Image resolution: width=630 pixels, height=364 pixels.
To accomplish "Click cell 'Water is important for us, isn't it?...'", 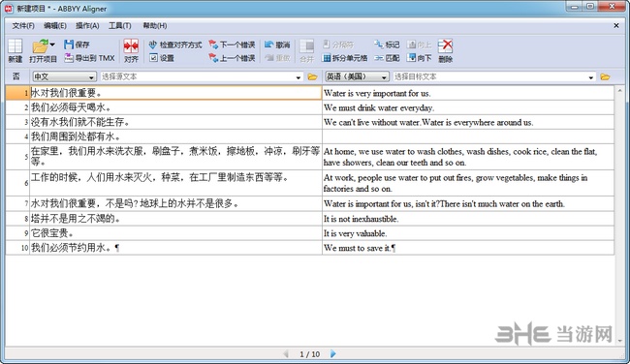I will 468,204.
